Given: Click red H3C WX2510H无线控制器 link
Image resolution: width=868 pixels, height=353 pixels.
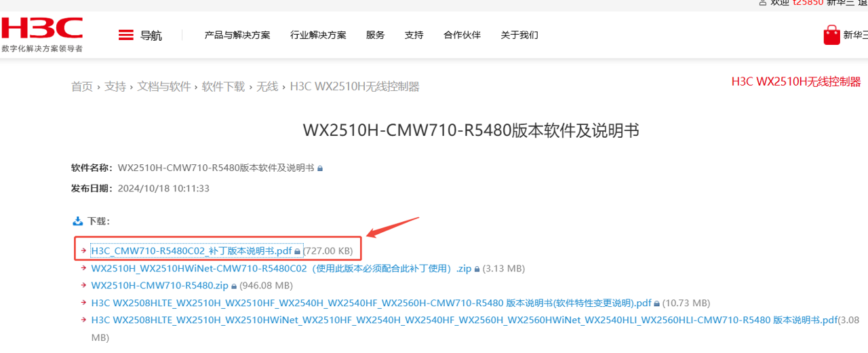Looking at the screenshot, I should pos(795,82).
